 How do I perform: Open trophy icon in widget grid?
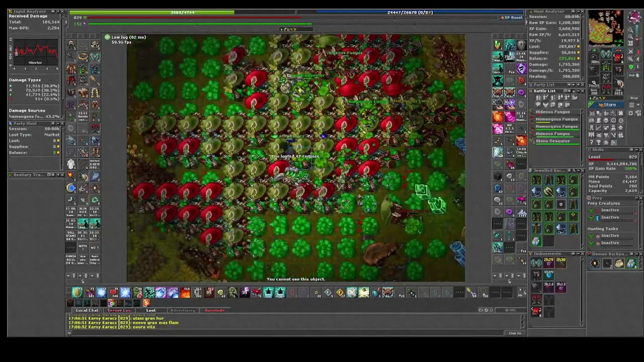(x=599, y=142)
